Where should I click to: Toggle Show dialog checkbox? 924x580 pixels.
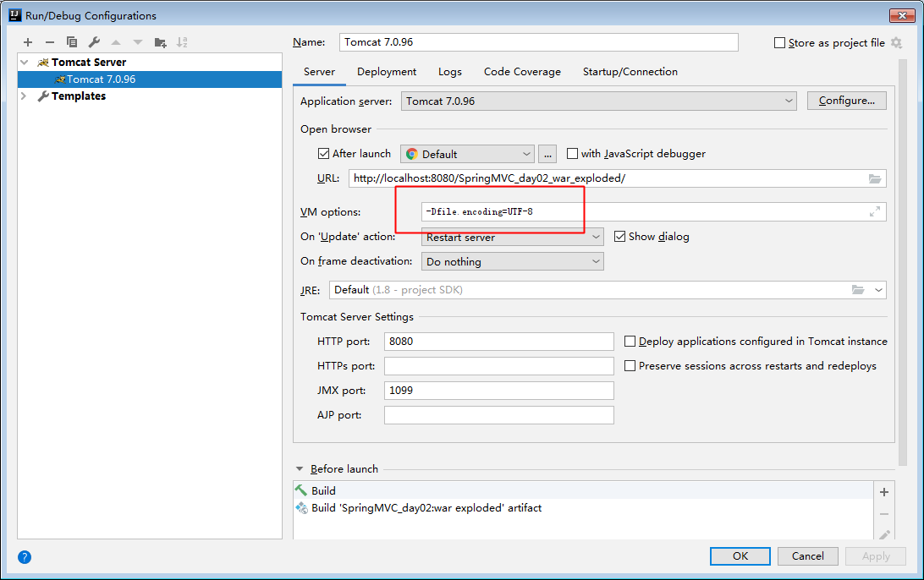coord(619,237)
